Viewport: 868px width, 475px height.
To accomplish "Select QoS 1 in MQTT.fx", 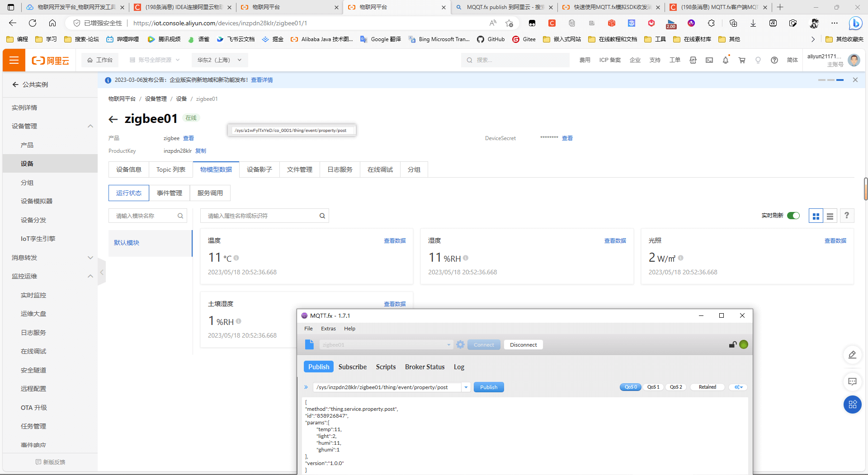I will pos(653,387).
